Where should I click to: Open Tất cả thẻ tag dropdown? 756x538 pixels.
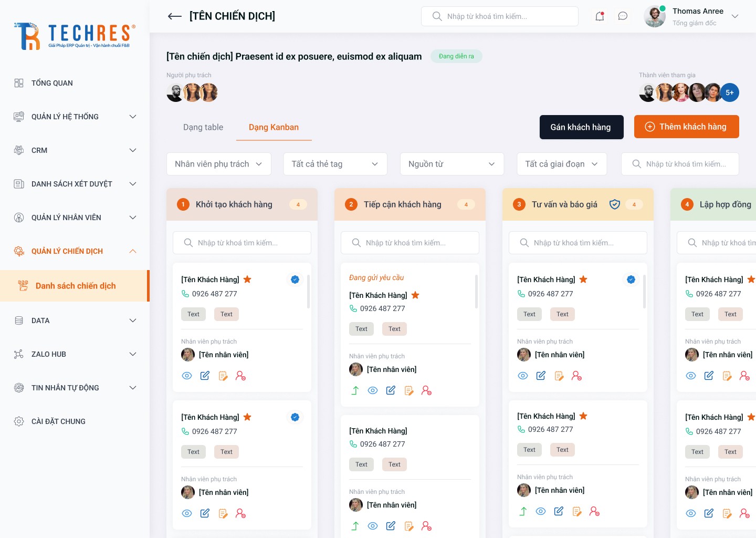(x=335, y=164)
